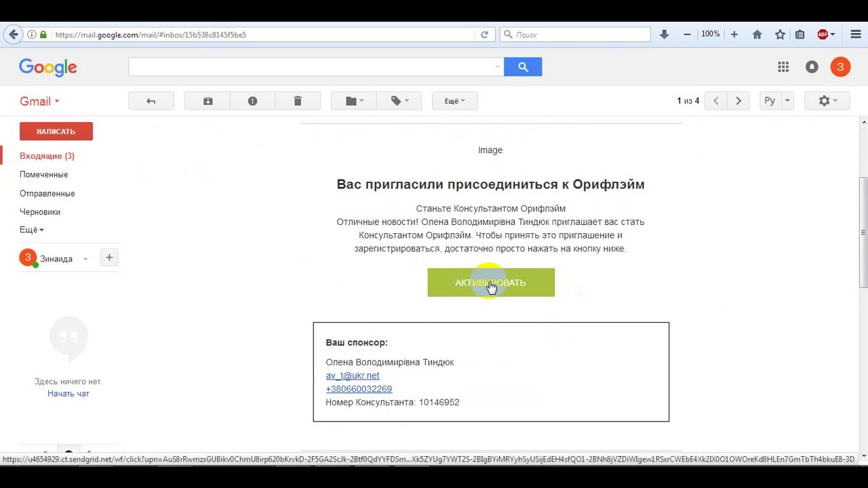Delete email with trash icon
This screenshot has height=488, width=868.
pyautogui.click(x=297, y=101)
